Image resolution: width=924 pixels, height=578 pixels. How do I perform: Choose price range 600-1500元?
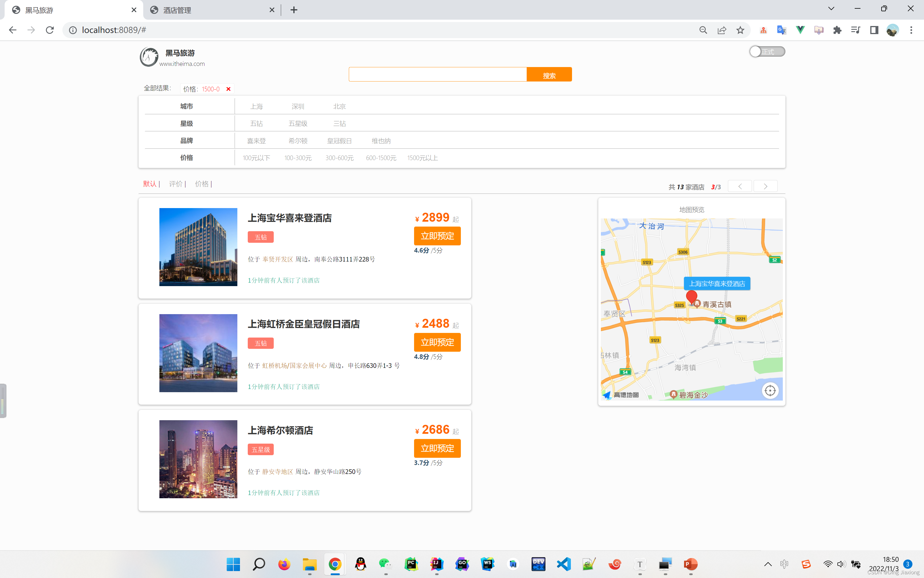[381, 158]
